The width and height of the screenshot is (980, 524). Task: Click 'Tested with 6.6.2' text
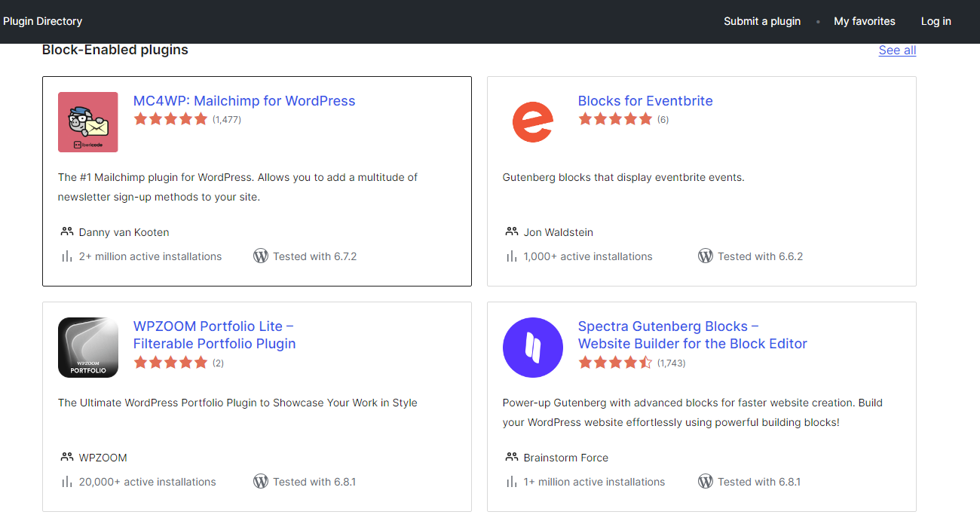tap(760, 256)
